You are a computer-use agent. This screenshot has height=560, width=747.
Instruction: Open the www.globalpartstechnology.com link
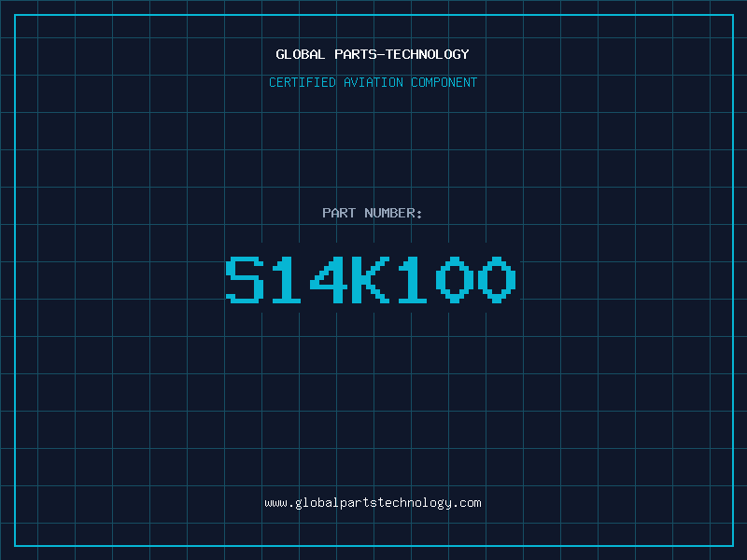click(373, 503)
